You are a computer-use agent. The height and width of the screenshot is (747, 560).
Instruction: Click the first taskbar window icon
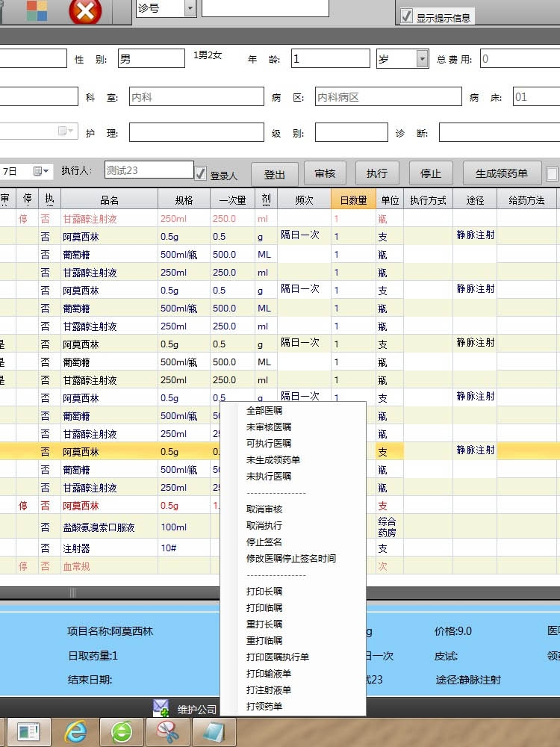(28, 732)
